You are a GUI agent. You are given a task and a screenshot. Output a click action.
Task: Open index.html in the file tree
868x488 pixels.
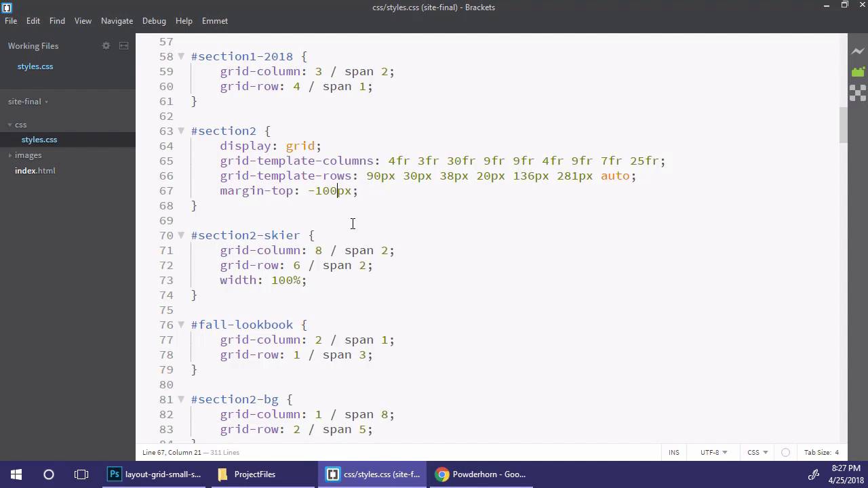pos(35,171)
